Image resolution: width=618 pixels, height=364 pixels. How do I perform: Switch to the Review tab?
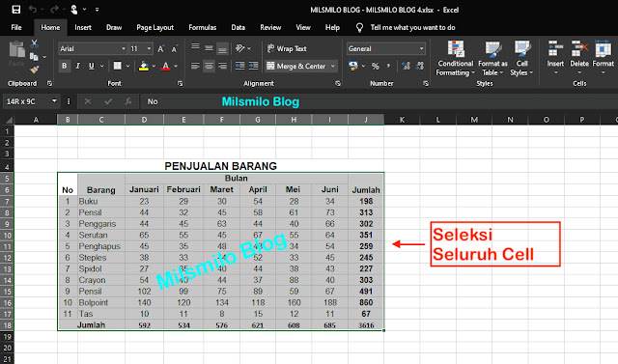click(x=270, y=27)
